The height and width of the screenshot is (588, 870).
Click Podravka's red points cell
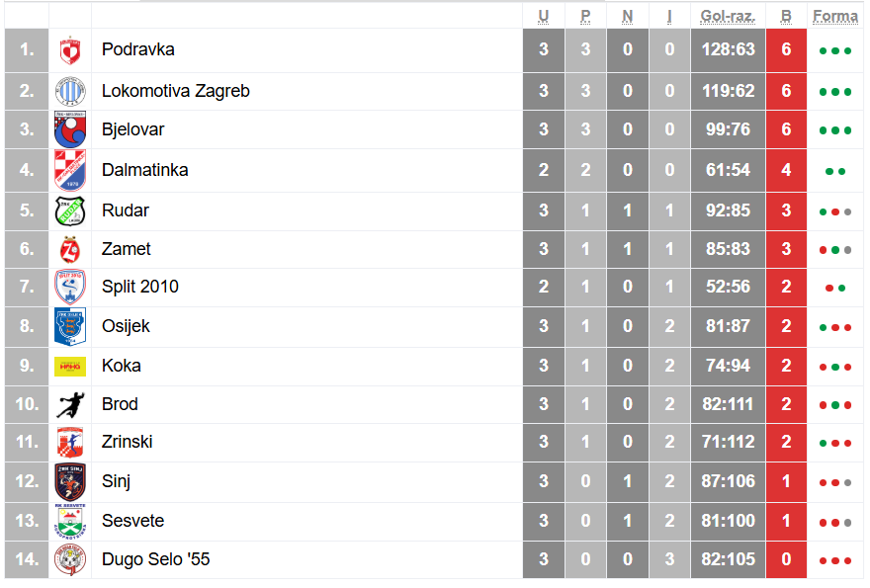(786, 50)
